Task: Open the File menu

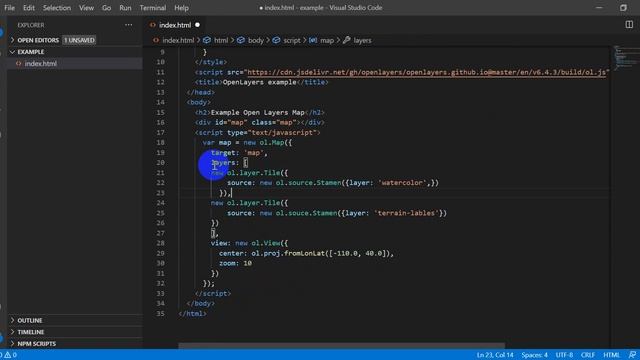Action: [9, 8]
